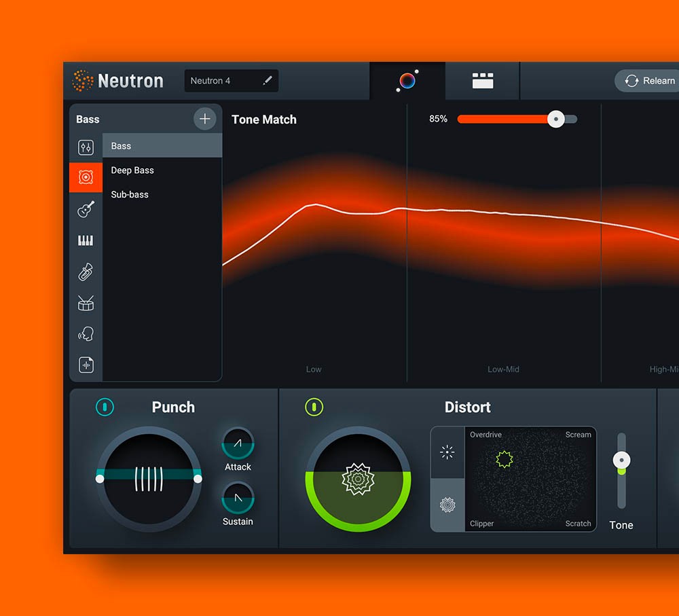This screenshot has height=616, width=679.
Task: Click the Low-Mid band label
Action: pyautogui.click(x=503, y=369)
